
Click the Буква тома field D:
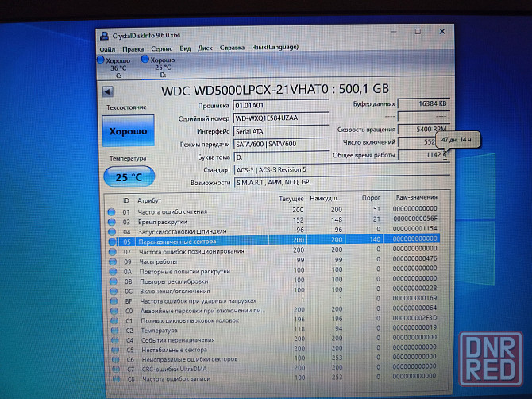pos(281,157)
